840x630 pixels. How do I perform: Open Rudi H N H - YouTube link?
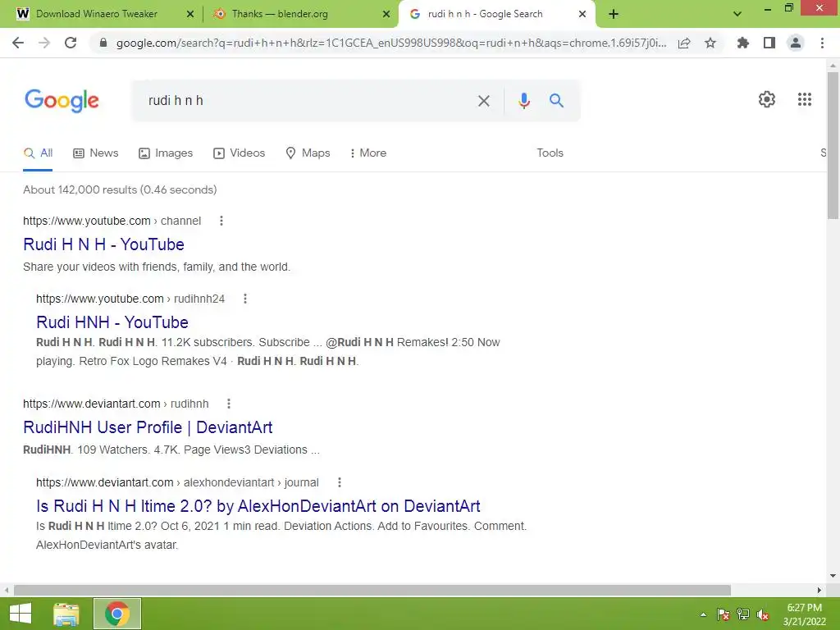pyautogui.click(x=103, y=244)
